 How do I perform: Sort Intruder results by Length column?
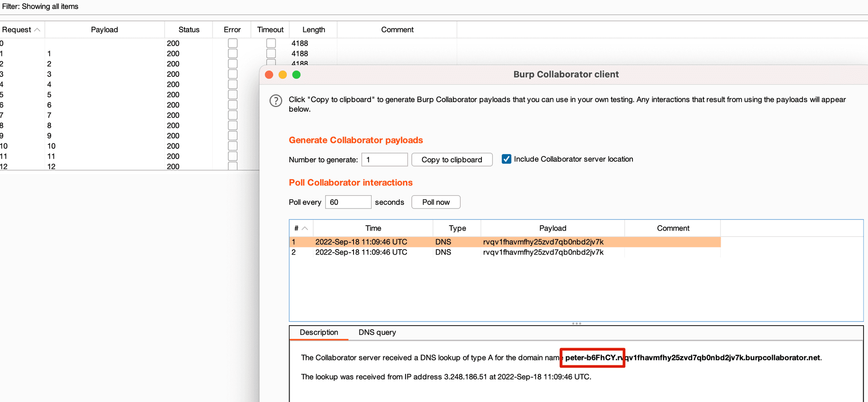[x=314, y=30]
